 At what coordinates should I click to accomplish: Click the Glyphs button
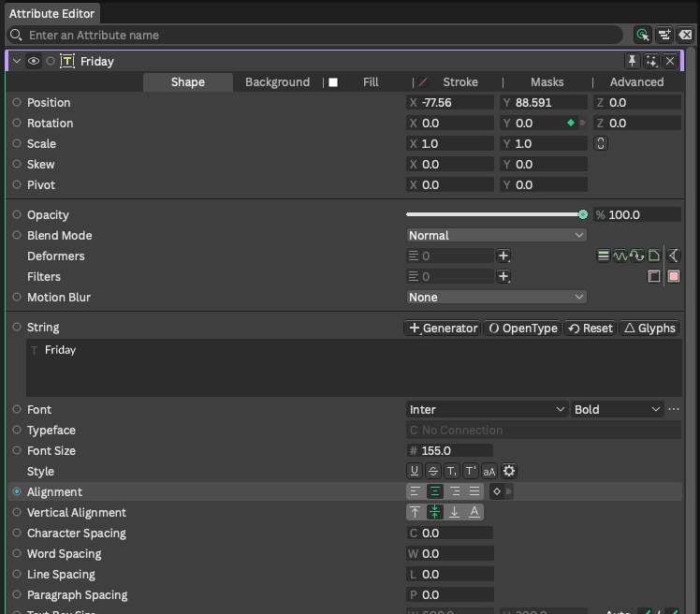pos(649,329)
